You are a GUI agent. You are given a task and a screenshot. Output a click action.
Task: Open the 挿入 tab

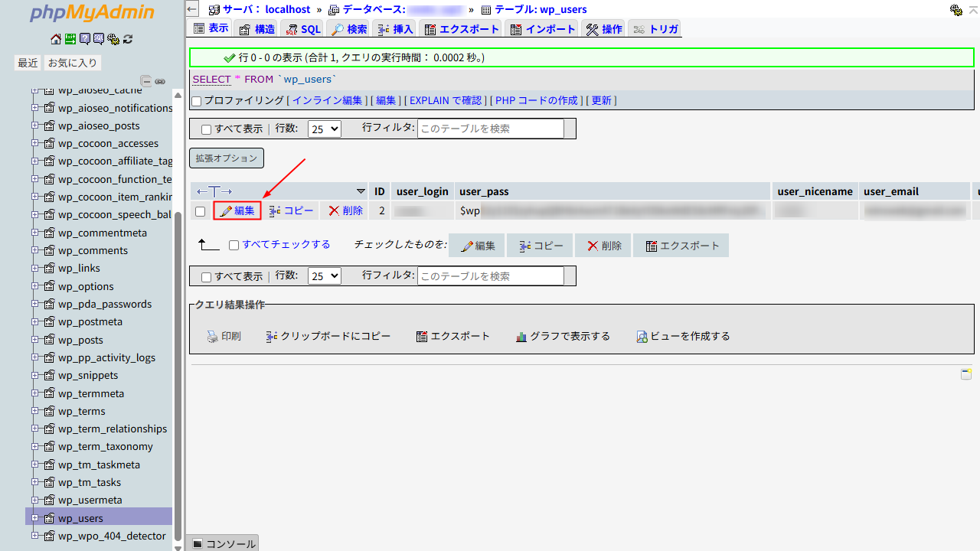[x=395, y=29]
